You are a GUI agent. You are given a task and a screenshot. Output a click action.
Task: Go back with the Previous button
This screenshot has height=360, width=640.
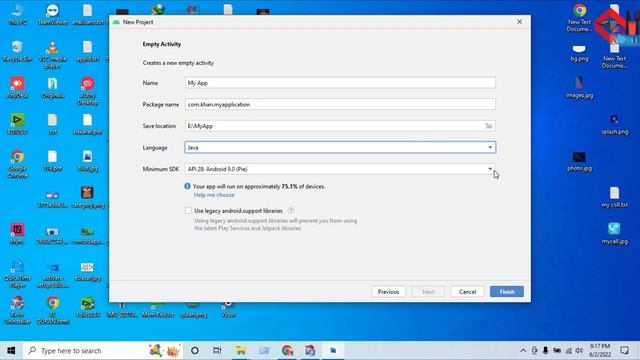388,292
